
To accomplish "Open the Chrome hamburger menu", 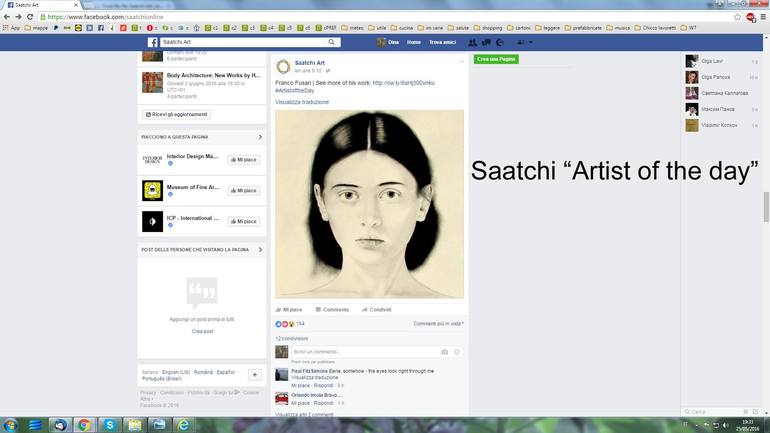I will click(x=763, y=17).
